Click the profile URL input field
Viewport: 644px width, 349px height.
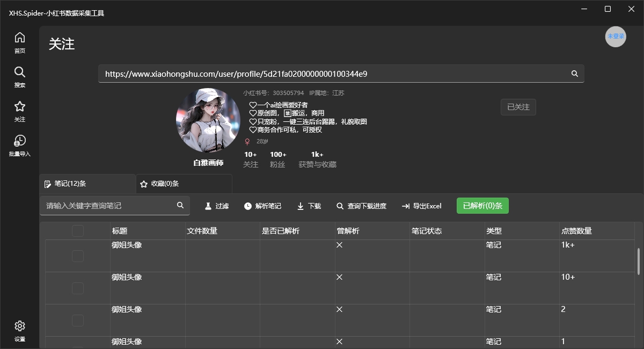pos(341,74)
